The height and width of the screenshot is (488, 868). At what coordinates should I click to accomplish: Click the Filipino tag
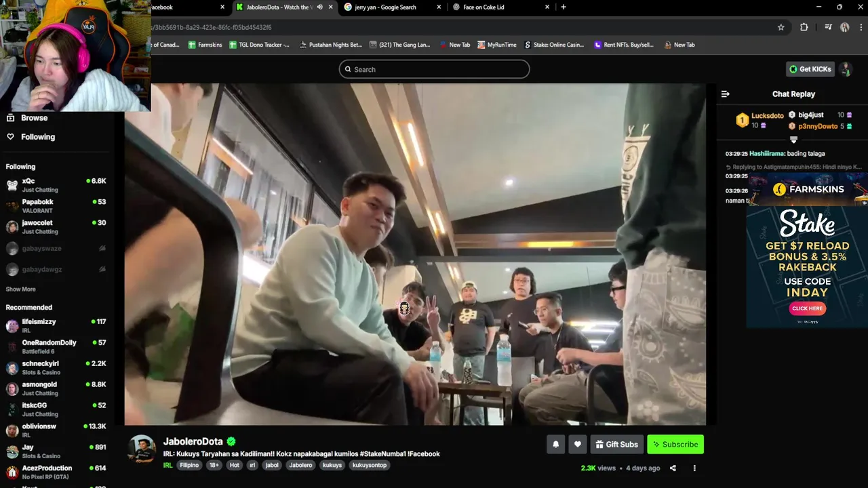[x=189, y=466]
